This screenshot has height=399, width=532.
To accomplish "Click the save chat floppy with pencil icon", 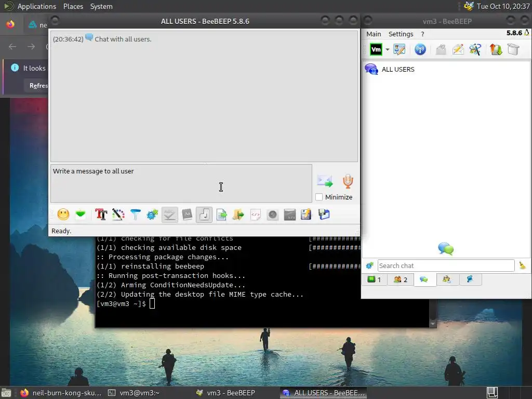I will [x=306, y=215].
